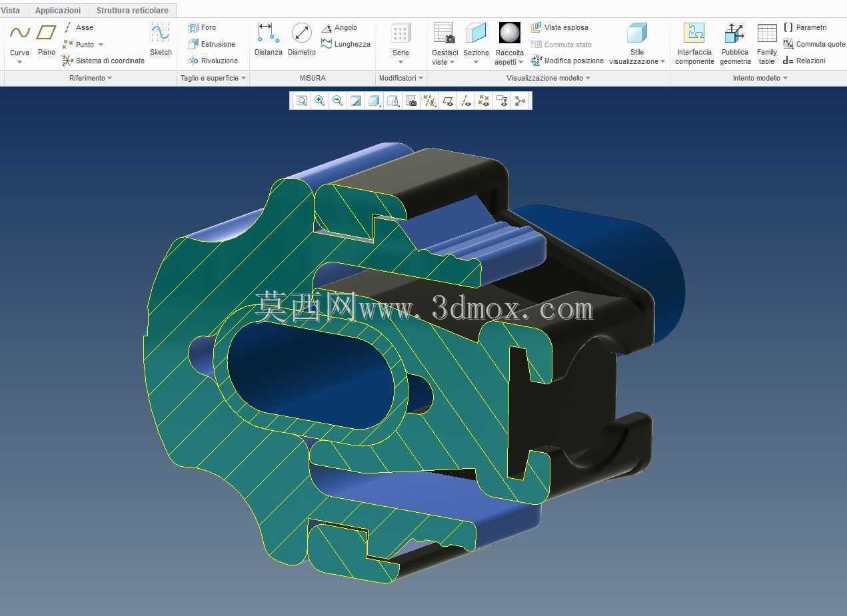Expand the Intento modello group
This screenshot has width=847, height=616.
coord(760,78)
